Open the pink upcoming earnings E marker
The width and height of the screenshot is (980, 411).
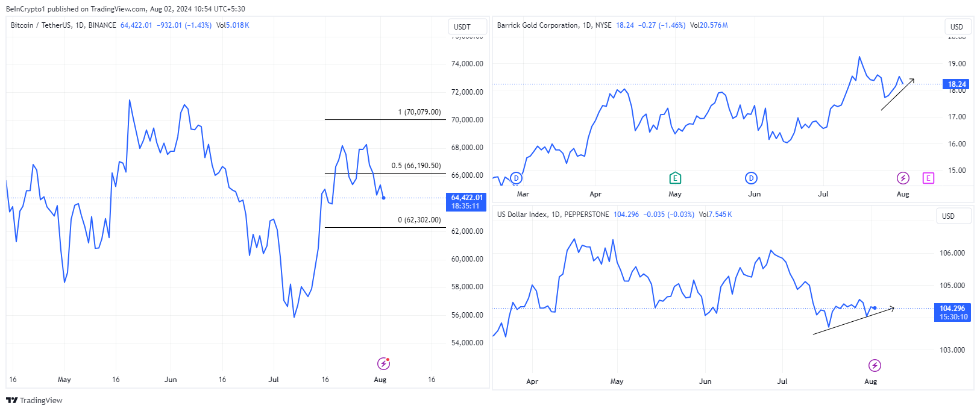[x=928, y=178]
